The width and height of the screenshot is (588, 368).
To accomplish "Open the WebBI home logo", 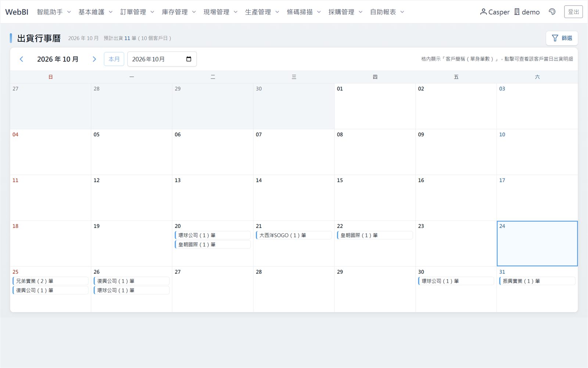I will [x=17, y=12].
